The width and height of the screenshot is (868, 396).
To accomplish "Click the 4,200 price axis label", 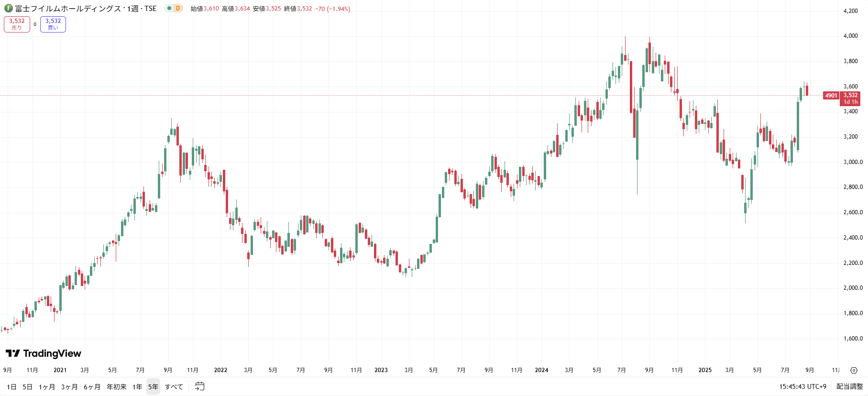I will click(850, 11).
